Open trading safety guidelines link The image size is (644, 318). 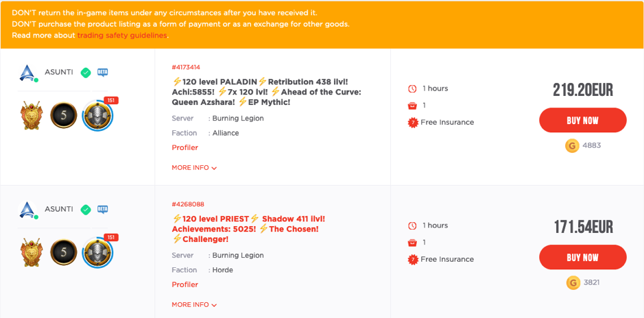[122, 35]
